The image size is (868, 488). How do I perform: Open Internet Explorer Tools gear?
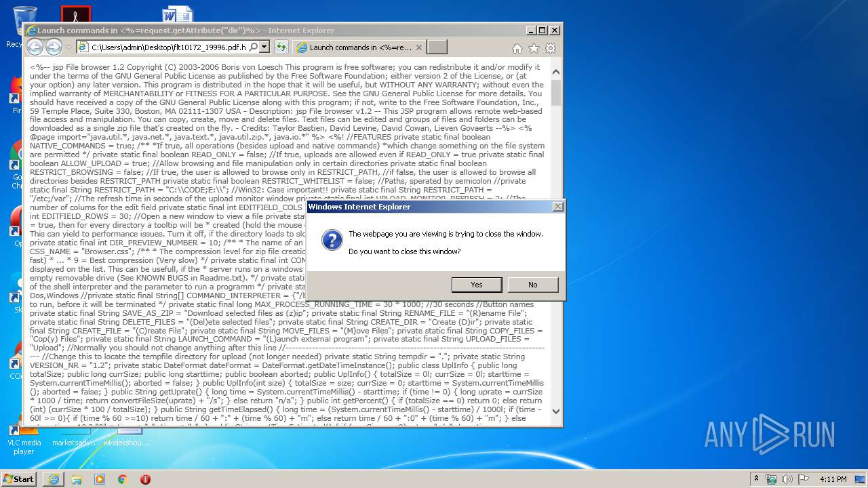point(551,48)
